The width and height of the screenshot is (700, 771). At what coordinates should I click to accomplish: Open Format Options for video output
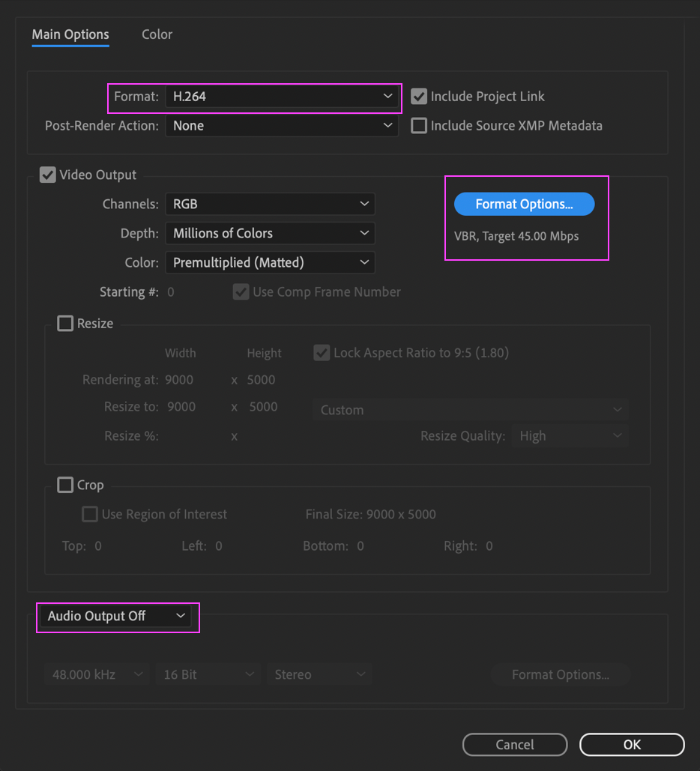click(x=524, y=204)
